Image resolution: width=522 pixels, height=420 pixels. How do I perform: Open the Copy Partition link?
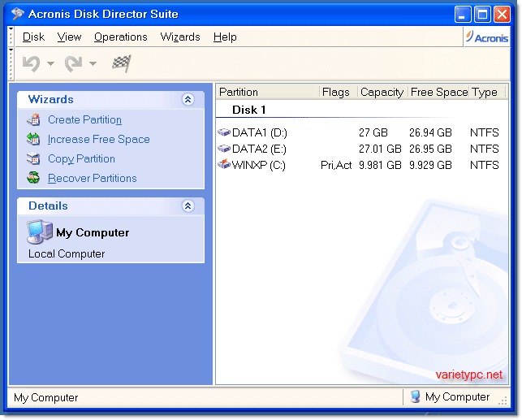tap(81, 159)
